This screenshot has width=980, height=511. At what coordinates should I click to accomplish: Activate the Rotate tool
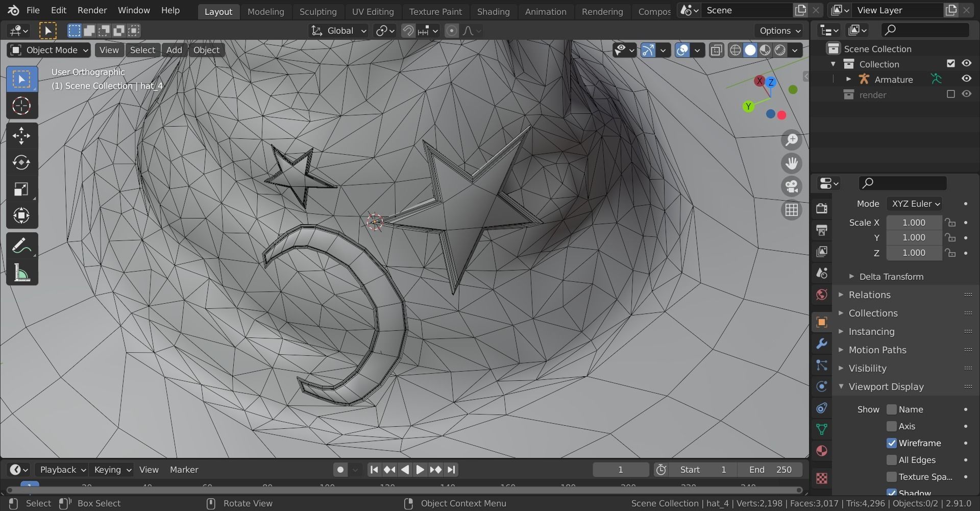click(x=21, y=162)
